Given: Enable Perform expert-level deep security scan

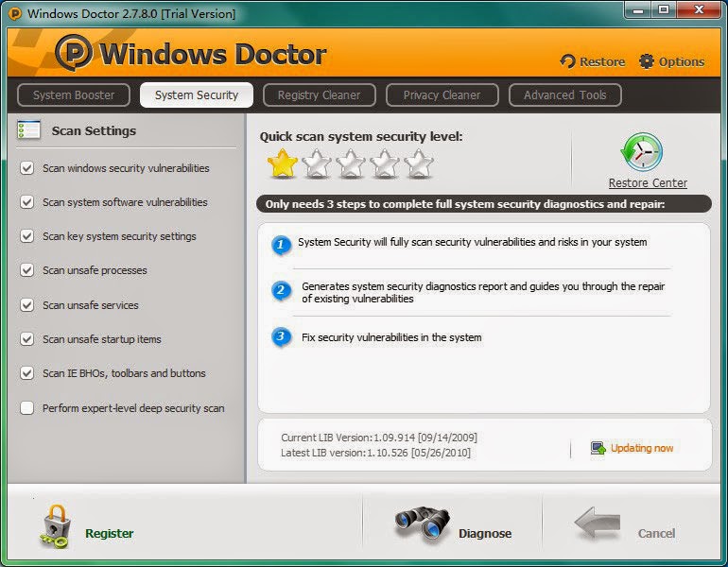Looking at the screenshot, I should tap(26, 408).
